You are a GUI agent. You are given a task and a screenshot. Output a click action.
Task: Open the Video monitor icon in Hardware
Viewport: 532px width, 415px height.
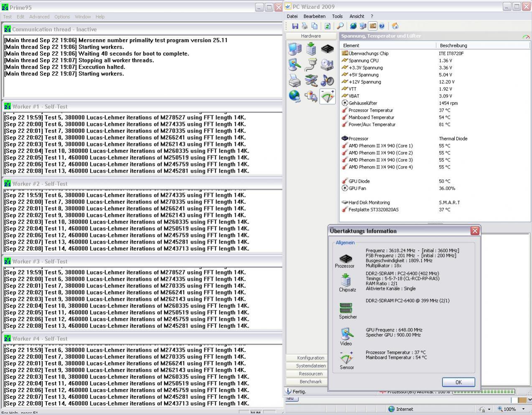[295, 64]
